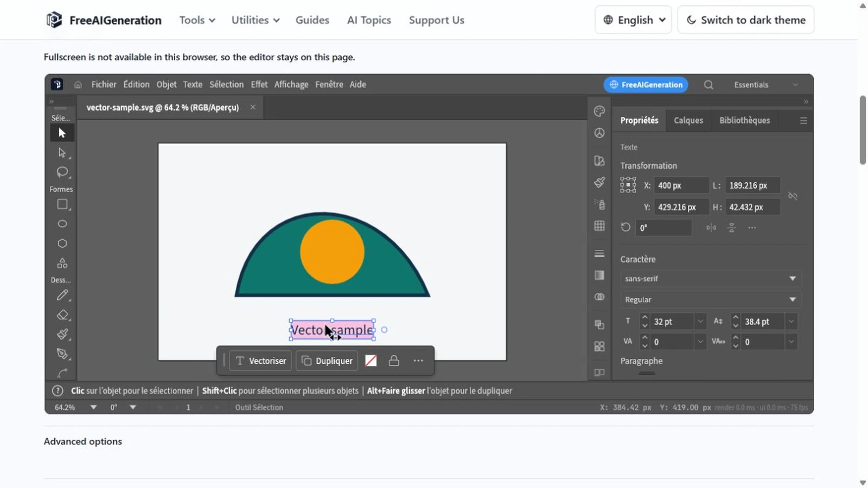The height and width of the screenshot is (488, 868).
Task: Open the Symbols spray can panel icon
Action: pyautogui.click(x=599, y=204)
